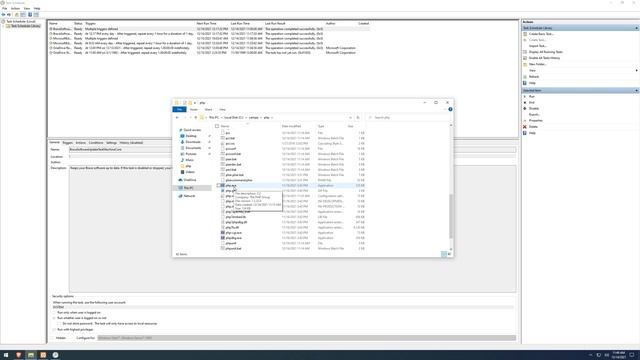The image size is (640, 360).
Task: Collapse the Selected Item actions section
Action: pyautogui.click(x=636, y=91)
